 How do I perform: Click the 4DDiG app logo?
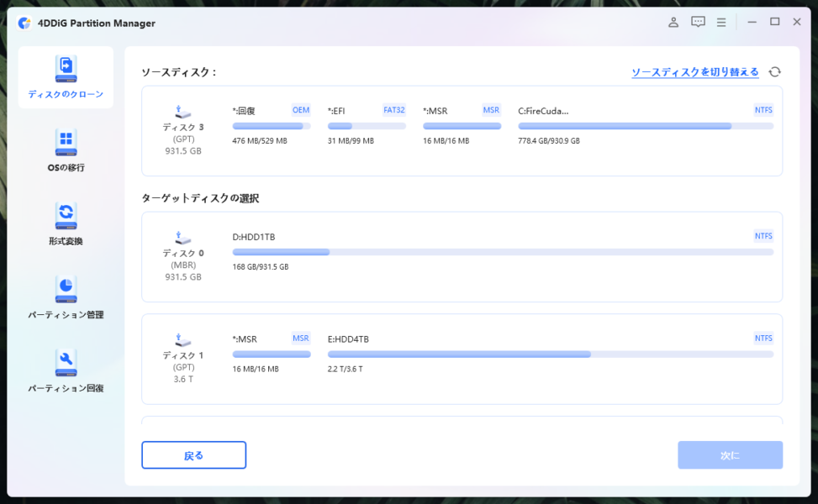(24, 23)
